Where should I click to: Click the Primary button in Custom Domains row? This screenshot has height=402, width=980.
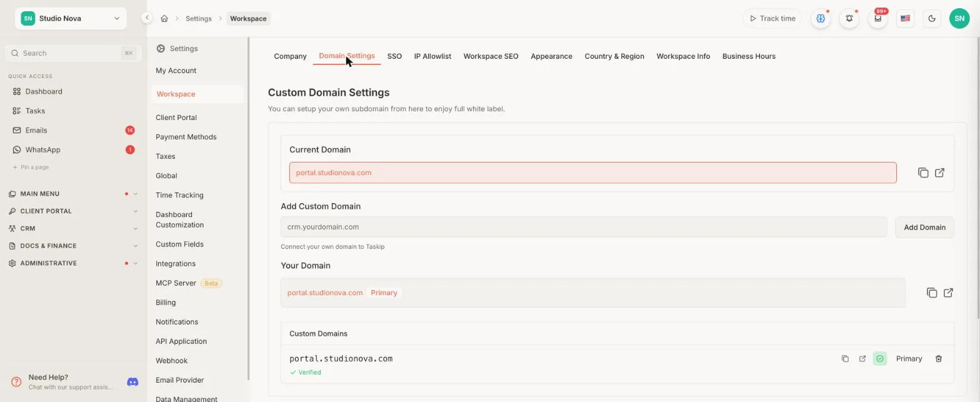tap(909, 359)
